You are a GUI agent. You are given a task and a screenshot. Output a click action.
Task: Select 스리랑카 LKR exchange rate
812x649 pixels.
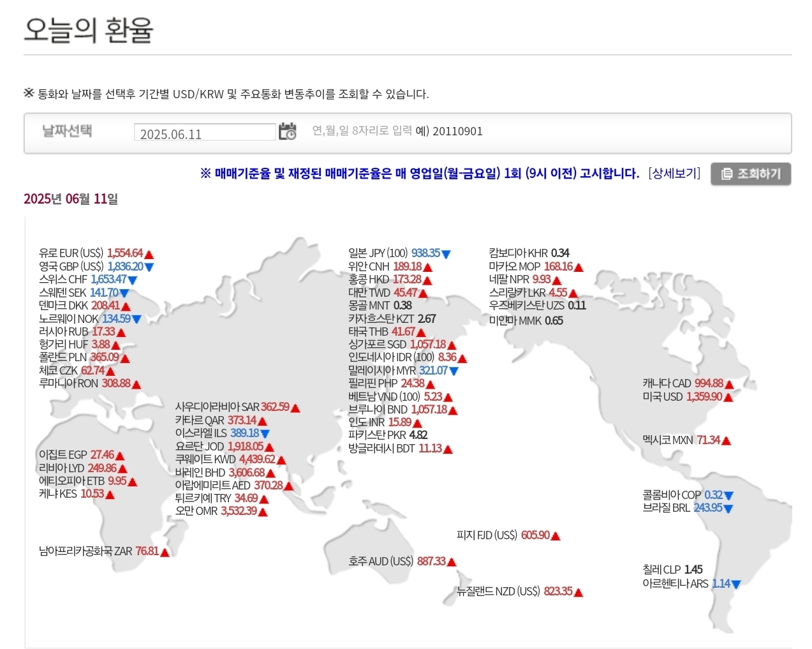click(x=533, y=293)
